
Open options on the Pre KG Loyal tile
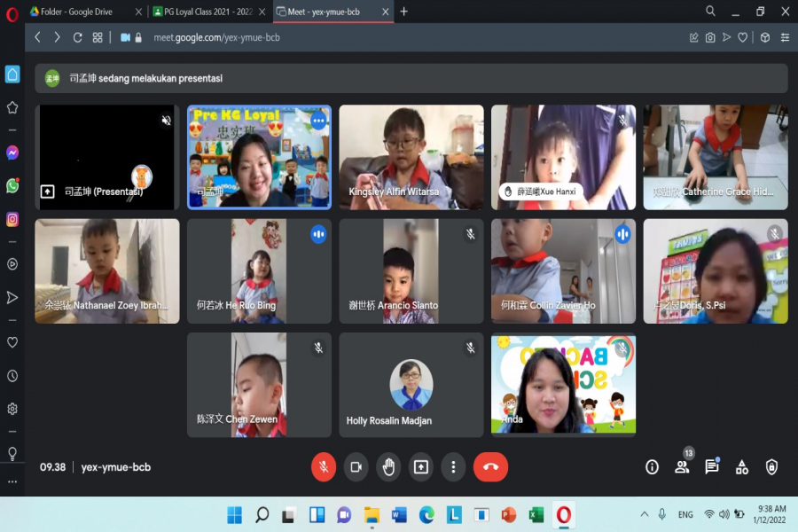click(x=317, y=120)
